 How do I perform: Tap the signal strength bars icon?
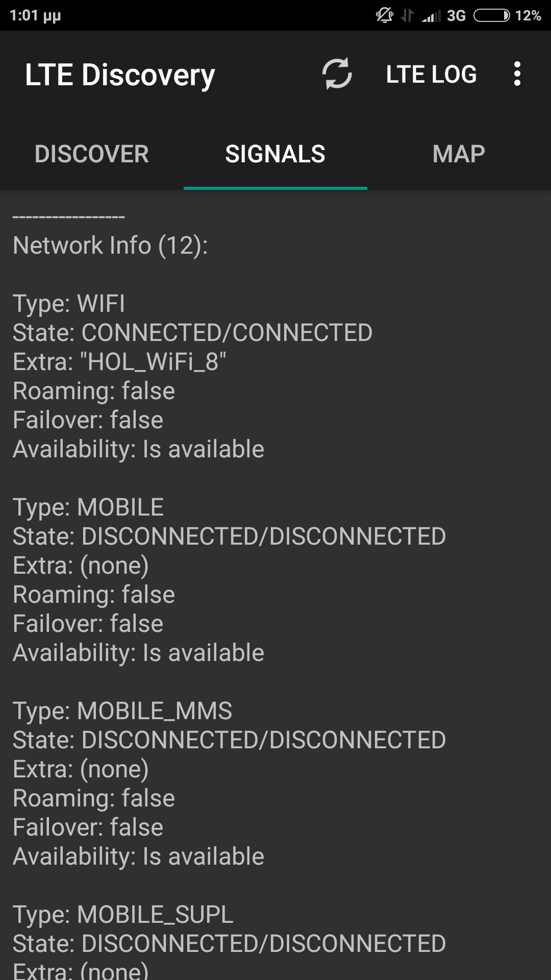431,16
